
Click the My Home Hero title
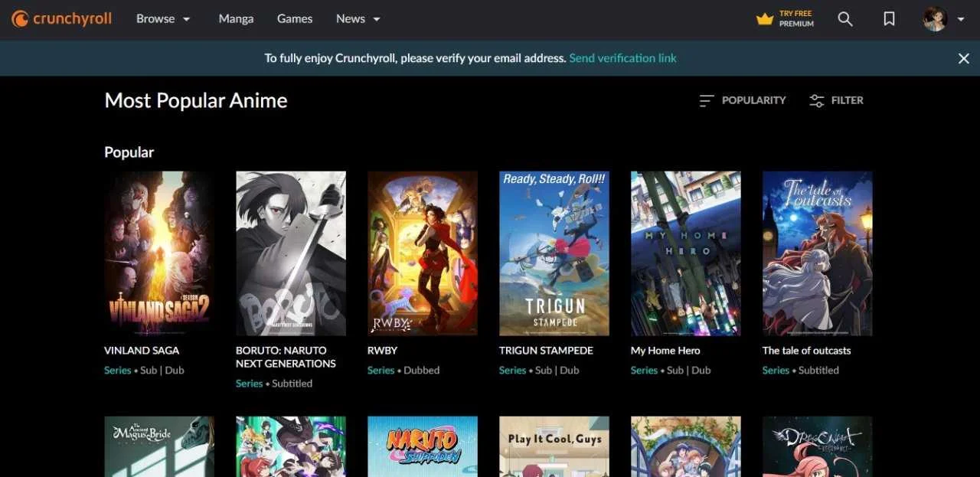(x=665, y=351)
